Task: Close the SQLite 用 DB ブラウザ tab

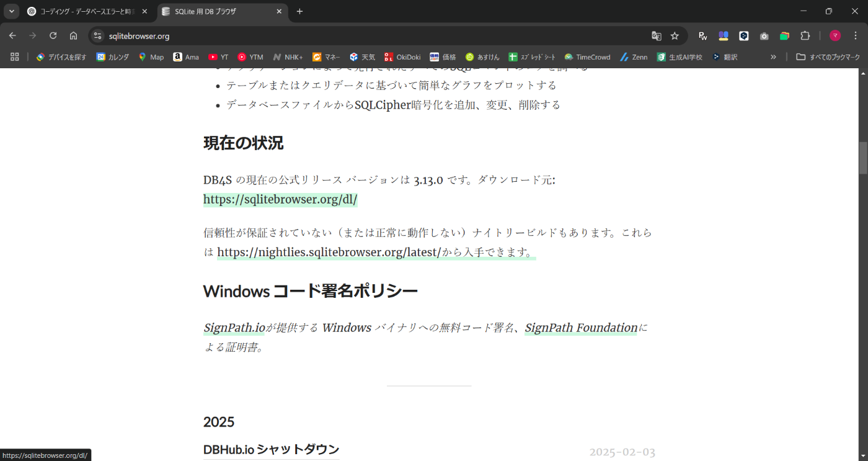Action: pos(279,11)
